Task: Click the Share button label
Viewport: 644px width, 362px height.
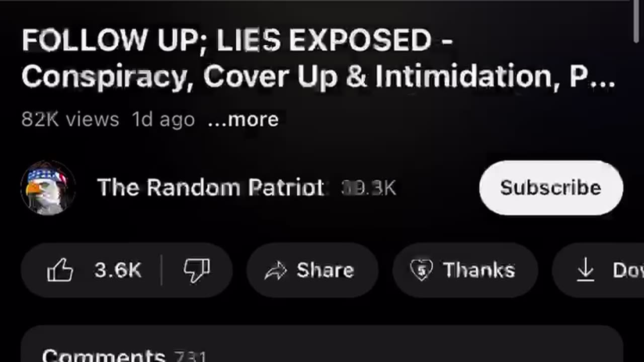Action: click(x=325, y=270)
